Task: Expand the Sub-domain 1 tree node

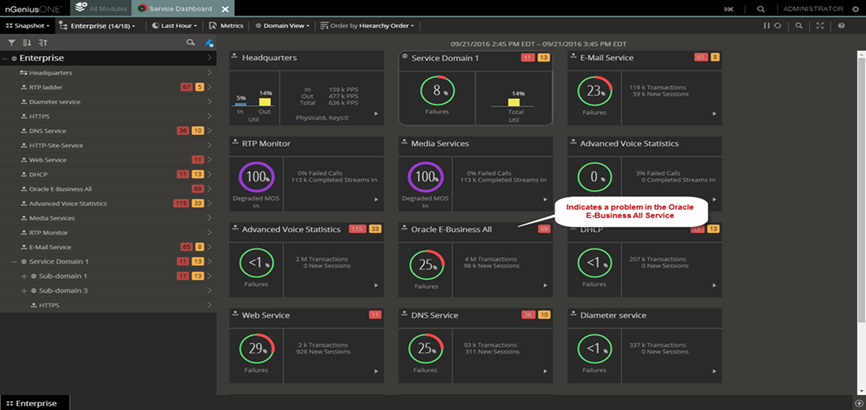Action: 23,276
